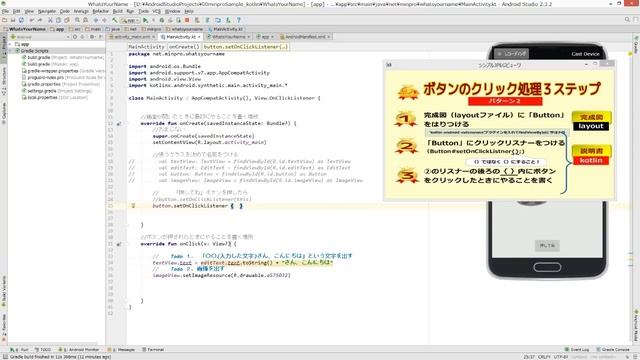Viewport: 640px width, 360px height.
Task: Click the Scroll from Source icon in Project panel
Action: [75, 37]
